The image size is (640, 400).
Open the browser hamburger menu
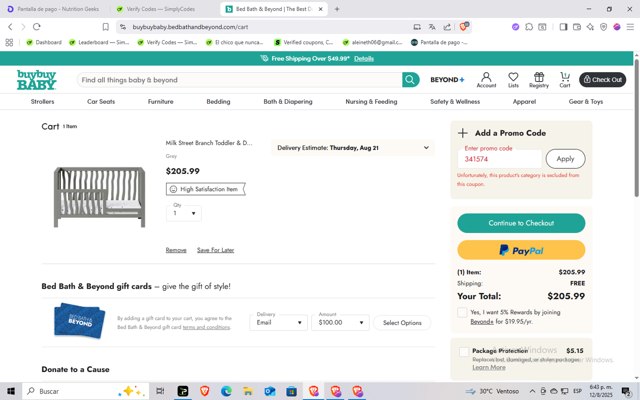click(630, 27)
